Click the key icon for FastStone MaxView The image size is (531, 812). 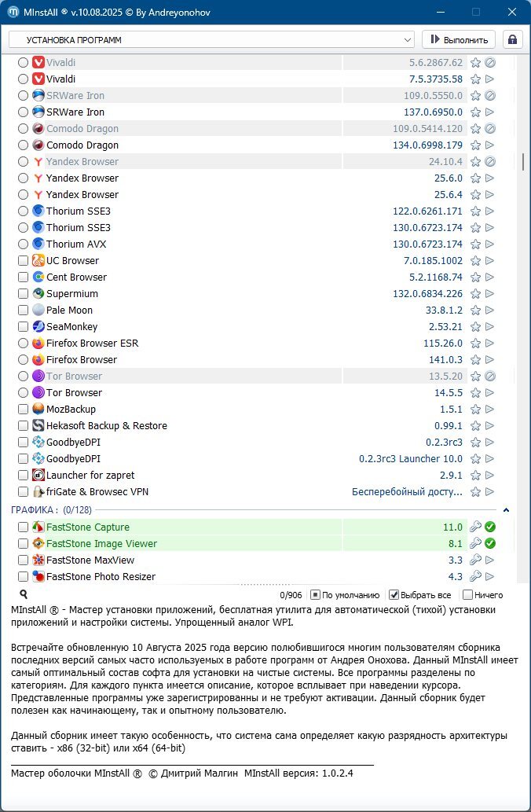coord(475,560)
